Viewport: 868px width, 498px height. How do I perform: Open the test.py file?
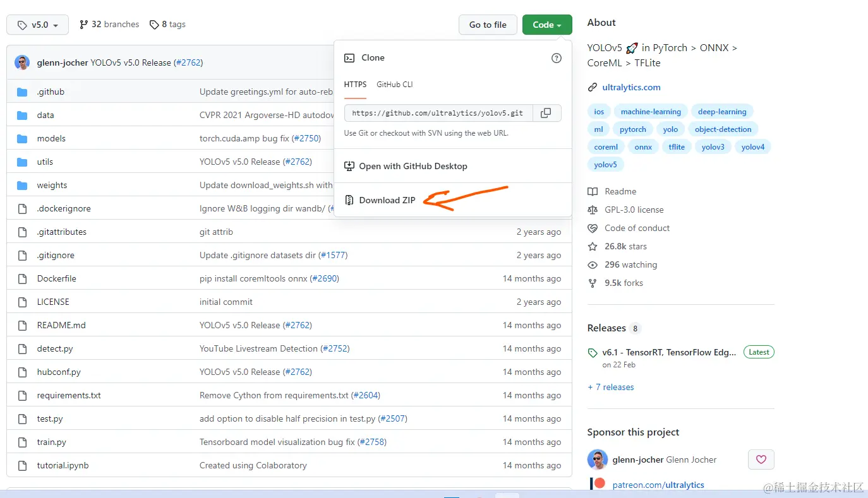50,419
